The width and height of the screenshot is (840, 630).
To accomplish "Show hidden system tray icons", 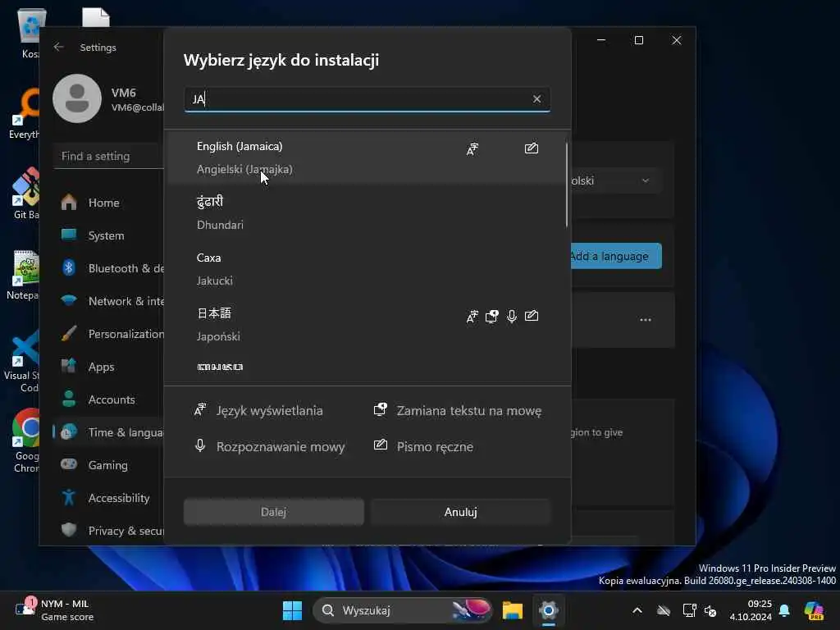I will (x=637, y=610).
